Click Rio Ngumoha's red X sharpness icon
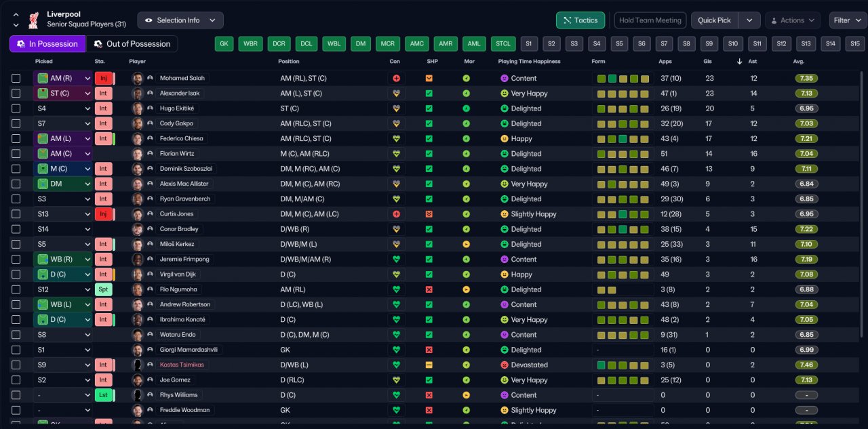 click(x=429, y=289)
